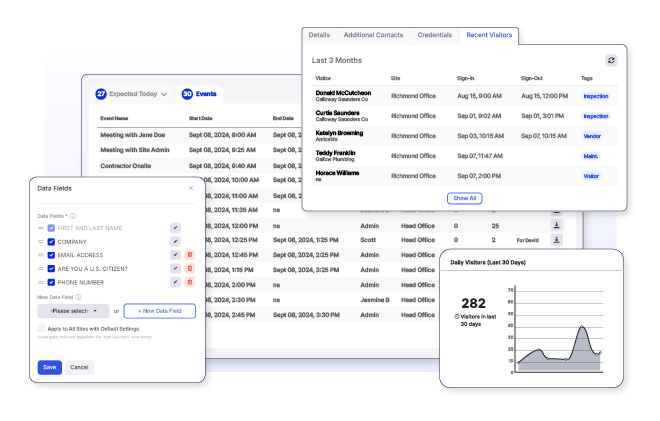Sort by the Sign-Out column header
Viewport: 660px width, 421px height.
pos(532,78)
